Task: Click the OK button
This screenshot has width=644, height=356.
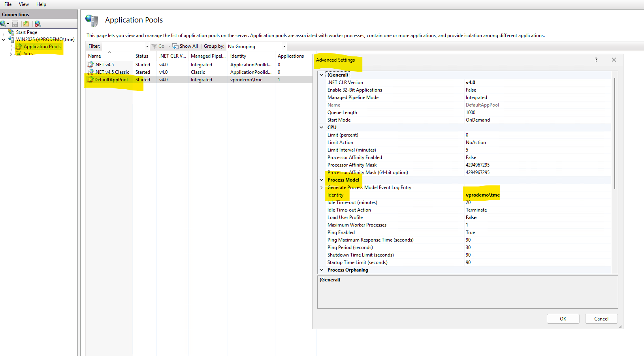Action: pyautogui.click(x=563, y=319)
